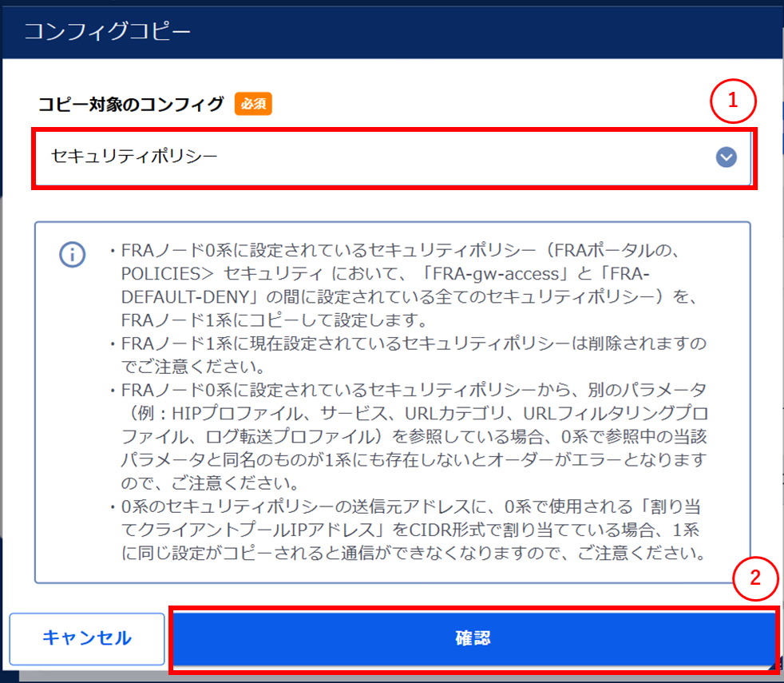This screenshot has height=683, width=784.
Task: Click the dropdown chevron arrow icon
Action: [726, 157]
